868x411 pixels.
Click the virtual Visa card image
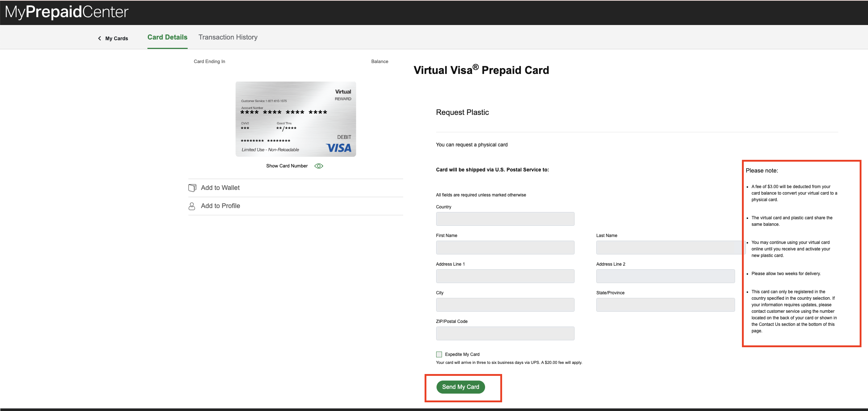295,119
